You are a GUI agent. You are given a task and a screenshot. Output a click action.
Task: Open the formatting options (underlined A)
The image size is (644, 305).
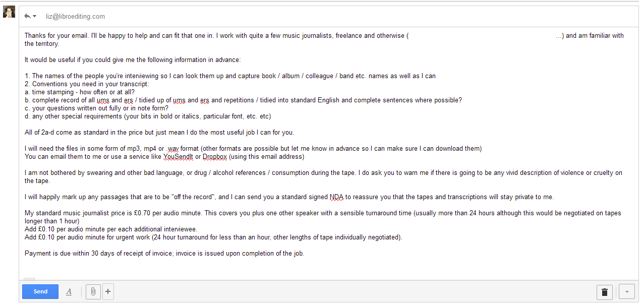pyautogui.click(x=69, y=291)
